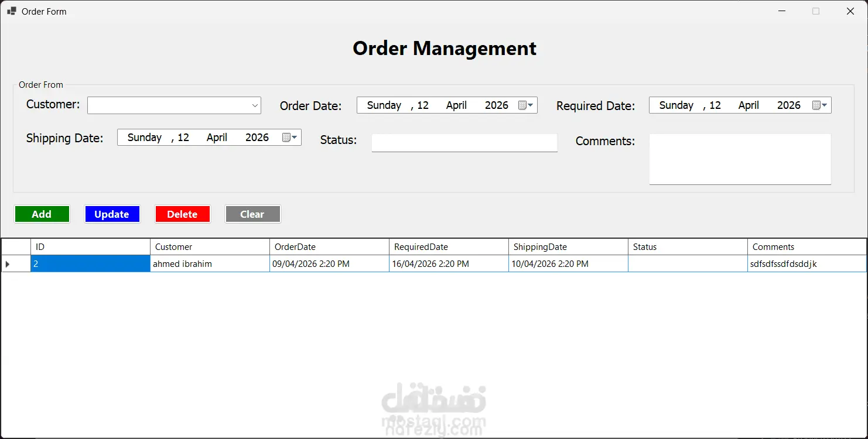
Task: Select the day number in Order Date
Action: pyautogui.click(x=423, y=105)
